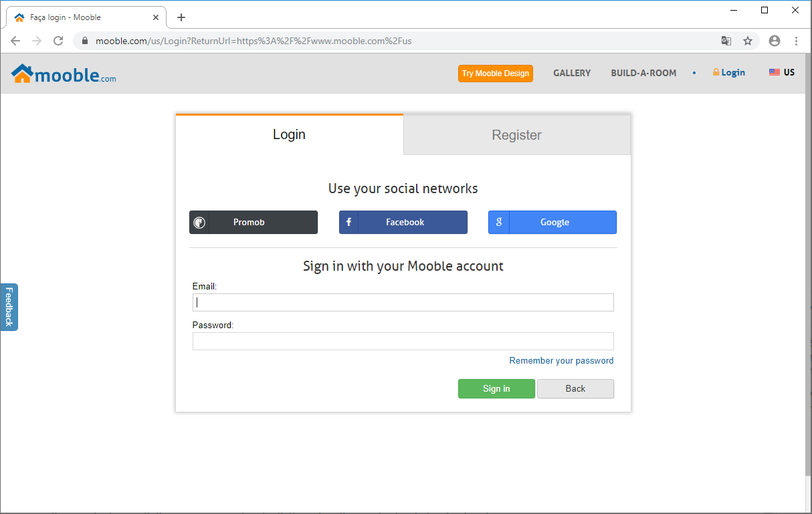Click the browser address bar URL
This screenshot has width=812, height=514.
(253, 41)
